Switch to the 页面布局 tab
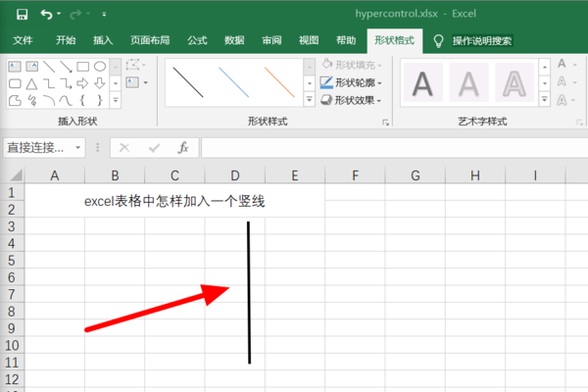The height and width of the screenshot is (392, 588). 150,40
